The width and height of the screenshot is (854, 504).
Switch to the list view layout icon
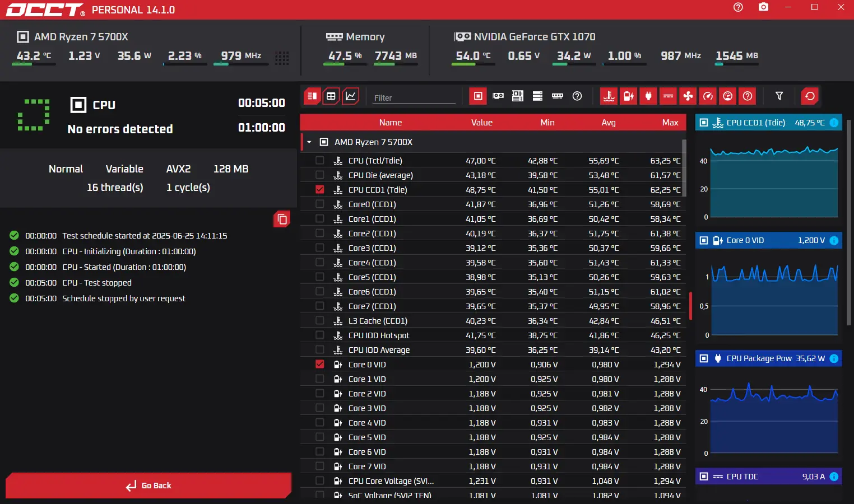[312, 96]
